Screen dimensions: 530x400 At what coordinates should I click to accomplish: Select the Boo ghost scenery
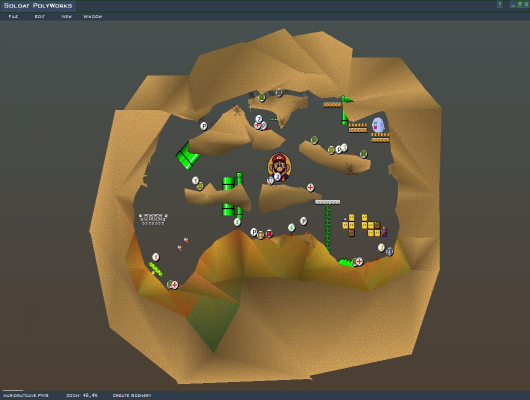378,125
